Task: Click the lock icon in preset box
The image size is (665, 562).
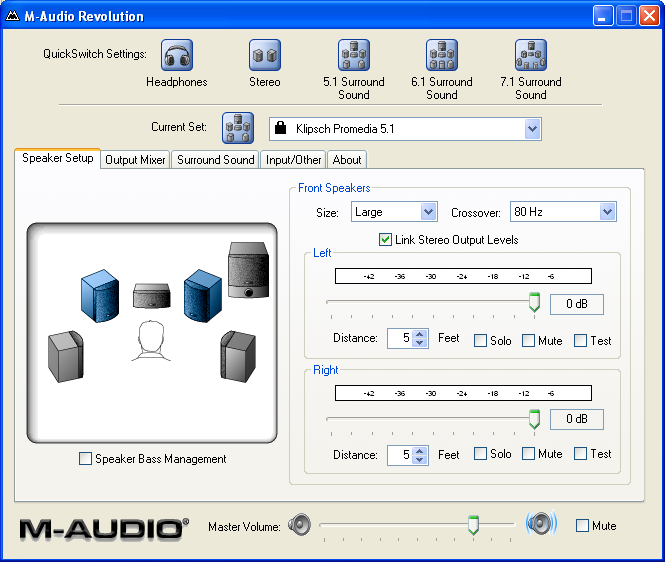Action: (x=280, y=127)
